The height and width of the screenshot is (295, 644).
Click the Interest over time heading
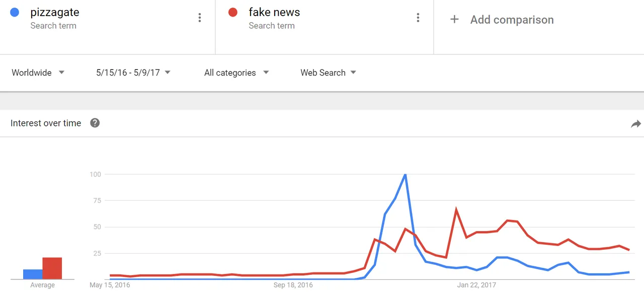[x=46, y=123]
